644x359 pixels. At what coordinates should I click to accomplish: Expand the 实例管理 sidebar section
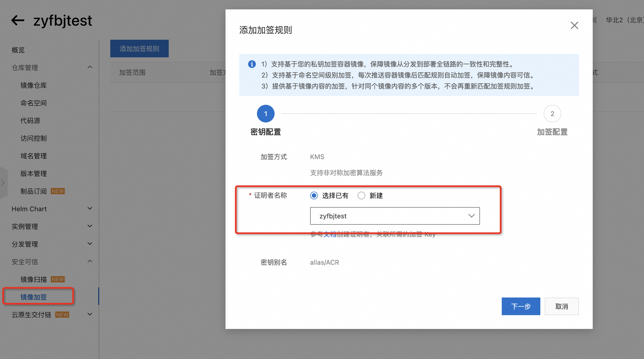pyautogui.click(x=90, y=226)
